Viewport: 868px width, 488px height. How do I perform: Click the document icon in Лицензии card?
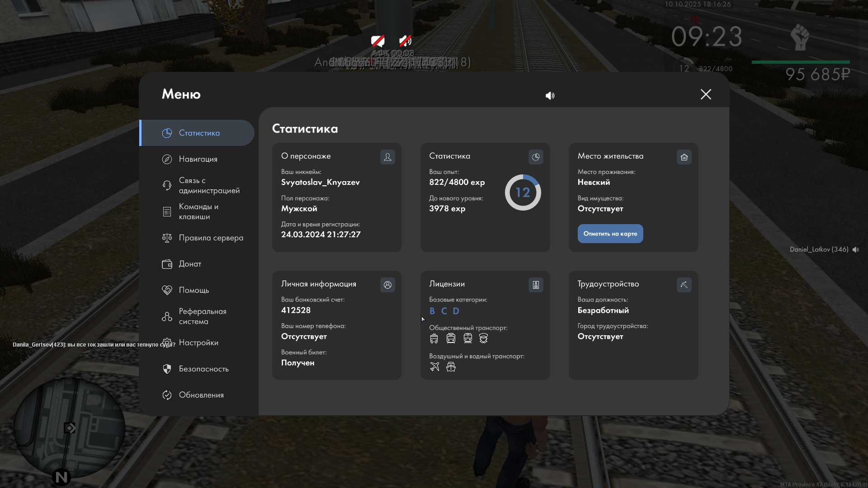pos(536,285)
